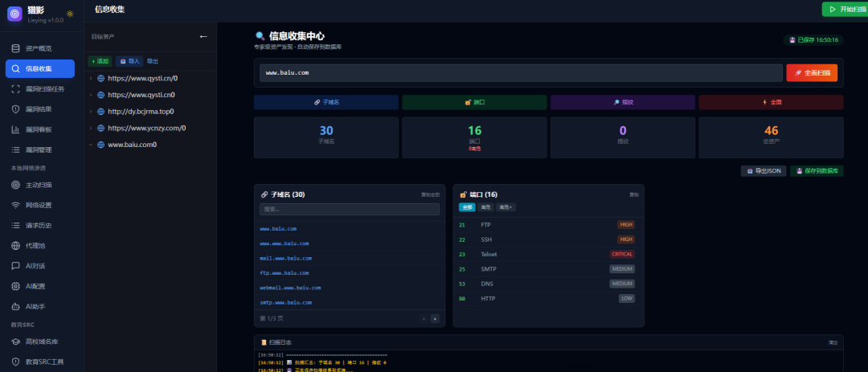
Task: Expand the https://www.qysti.cn0 tree node
Action: (x=91, y=96)
